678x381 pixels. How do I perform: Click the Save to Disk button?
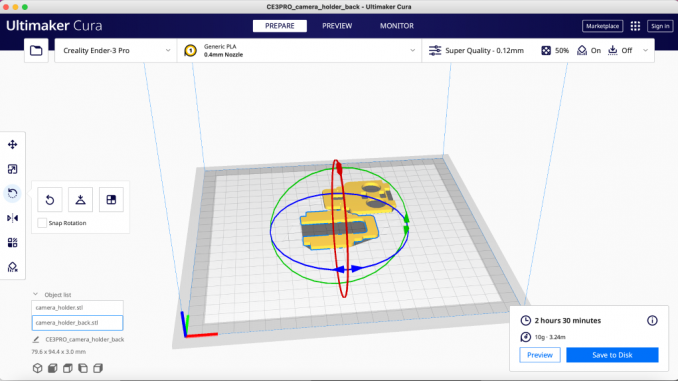coord(612,355)
